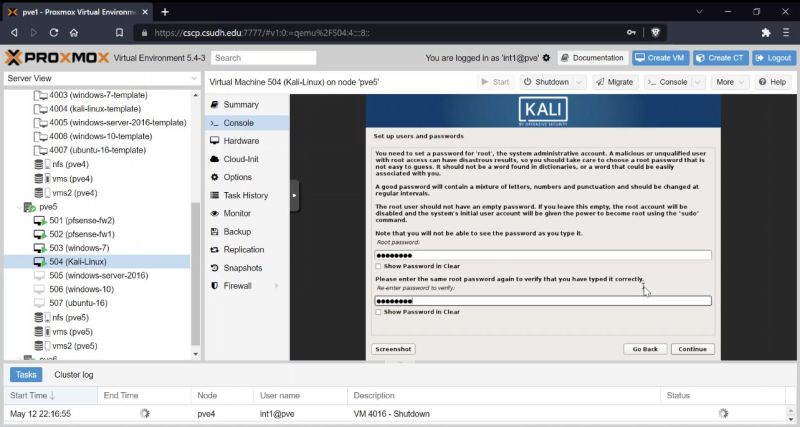
Task: Open the Server View dropdown
Action: (x=194, y=79)
